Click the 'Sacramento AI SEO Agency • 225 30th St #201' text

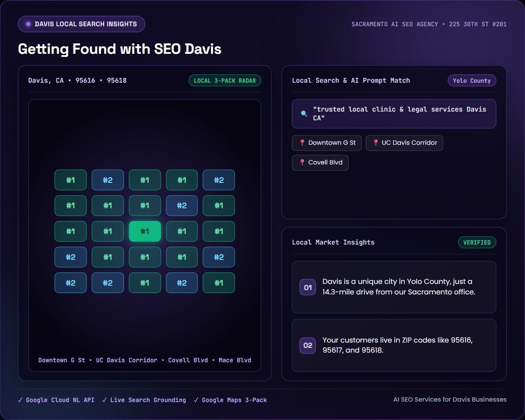pos(429,24)
